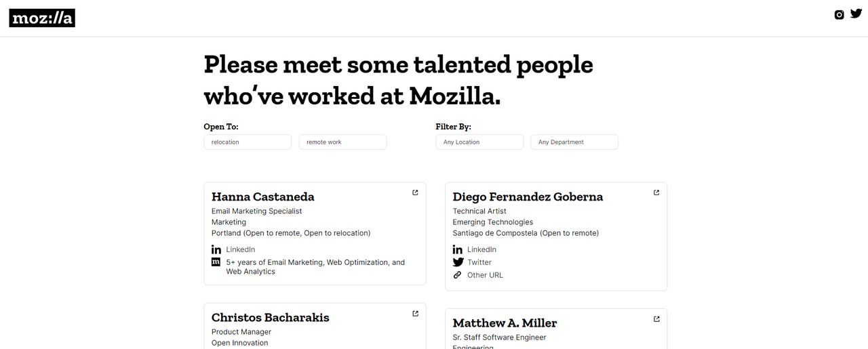Image resolution: width=868 pixels, height=349 pixels.
Task: Toggle the remote work filter
Action: (342, 142)
